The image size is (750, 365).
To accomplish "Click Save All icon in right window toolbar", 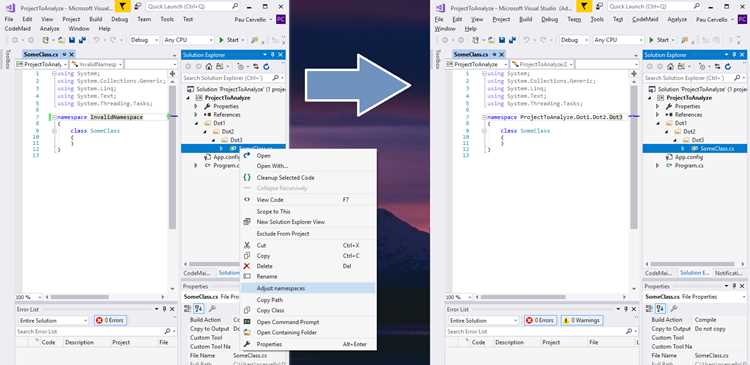I will (512, 40).
